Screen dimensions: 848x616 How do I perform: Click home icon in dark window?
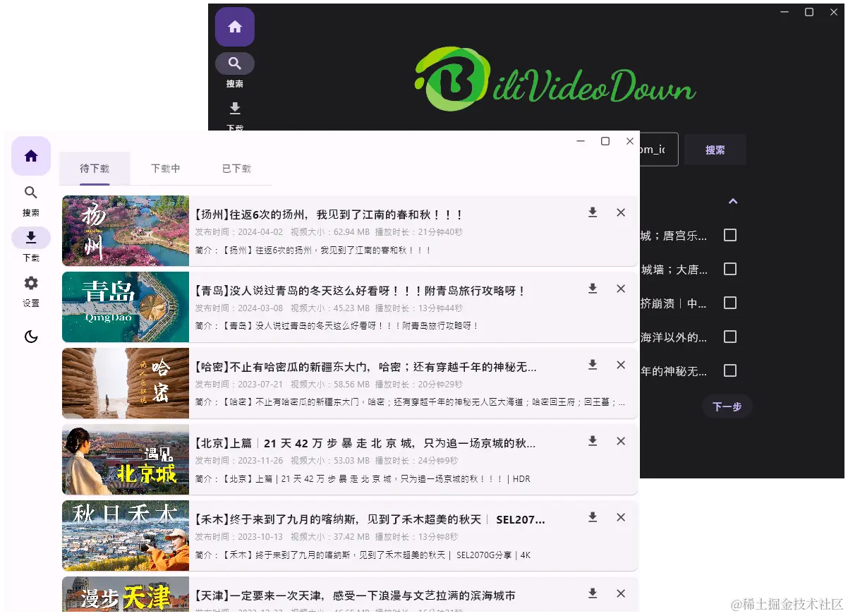click(x=235, y=27)
